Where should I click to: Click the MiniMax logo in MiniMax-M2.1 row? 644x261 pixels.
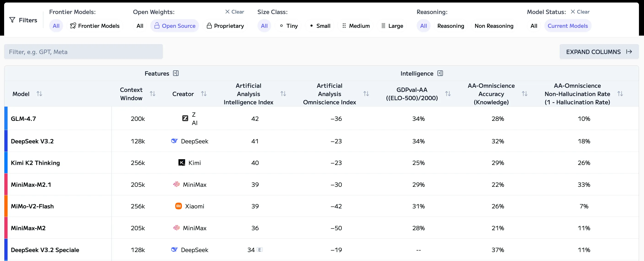coord(176,184)
